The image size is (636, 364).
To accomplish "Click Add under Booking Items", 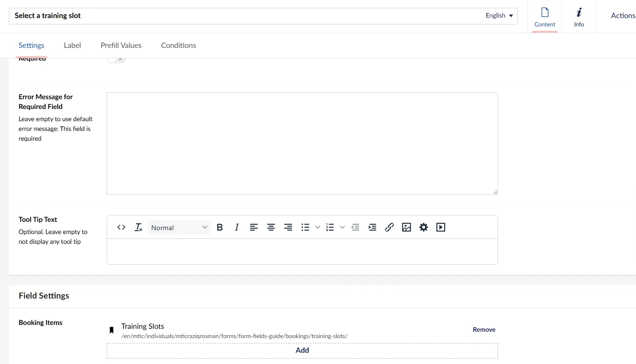I will (x=302, y=350).
